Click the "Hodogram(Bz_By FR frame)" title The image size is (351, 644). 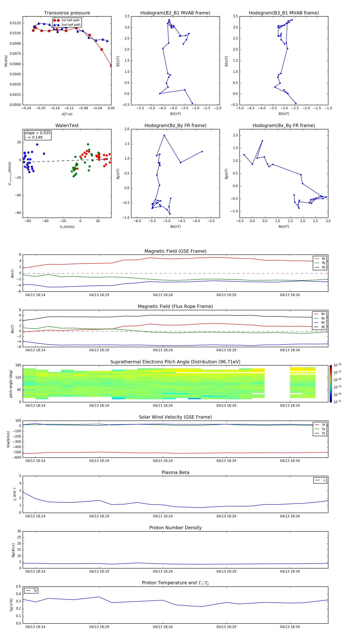tap(175, 125)
